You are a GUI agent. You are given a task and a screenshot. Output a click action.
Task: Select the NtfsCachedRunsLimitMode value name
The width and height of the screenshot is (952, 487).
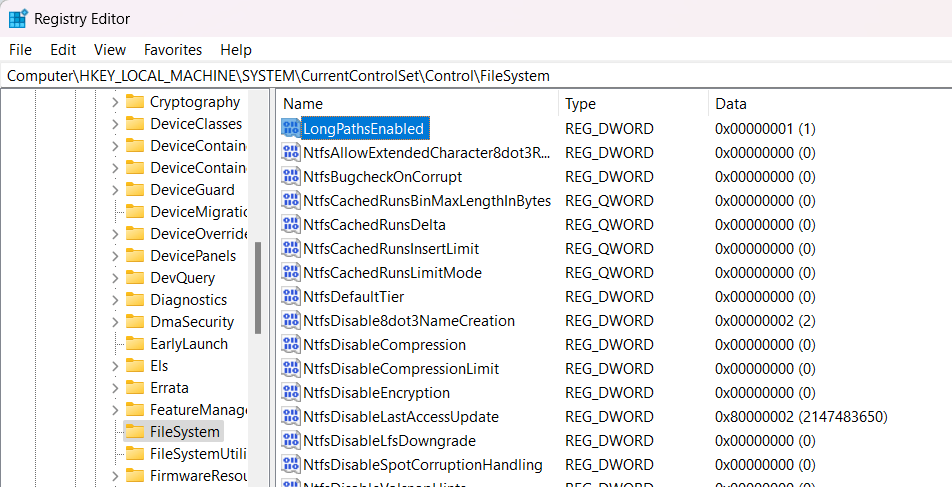392,273
